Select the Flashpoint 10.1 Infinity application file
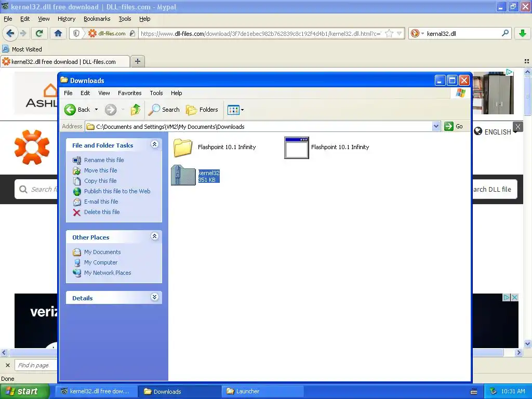 click(297, 148)
